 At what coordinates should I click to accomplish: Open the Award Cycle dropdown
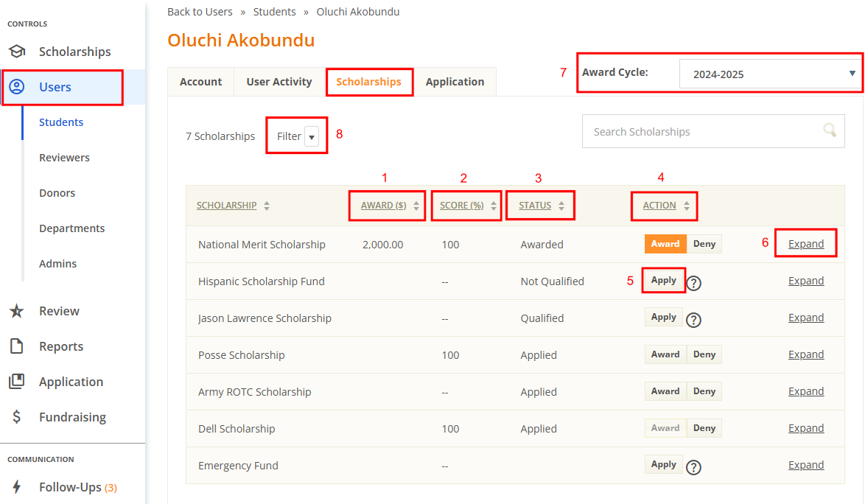click(769, 73)
